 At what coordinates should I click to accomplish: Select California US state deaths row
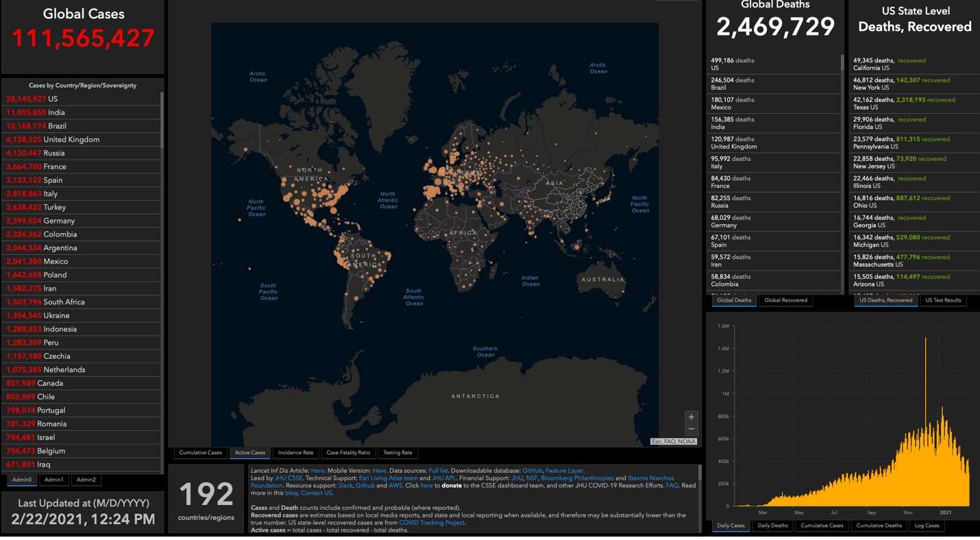pyautogui.click(x=914, y=64)
